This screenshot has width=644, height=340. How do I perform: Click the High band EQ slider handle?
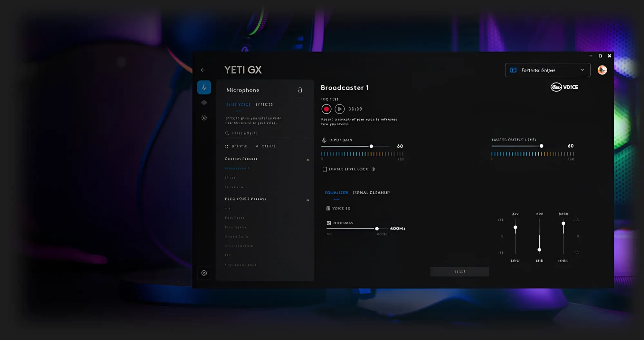(x=563, y=223)
